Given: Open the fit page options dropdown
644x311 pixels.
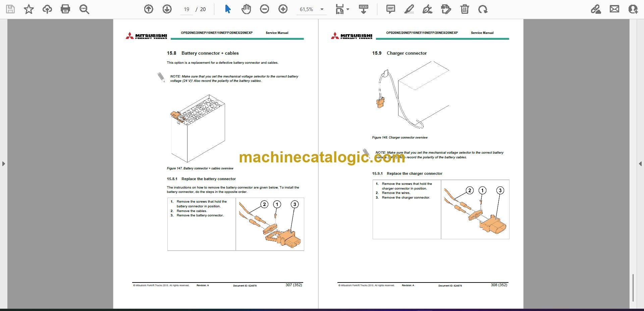Looking at the screenshot, I should click(x=342, y=9).
